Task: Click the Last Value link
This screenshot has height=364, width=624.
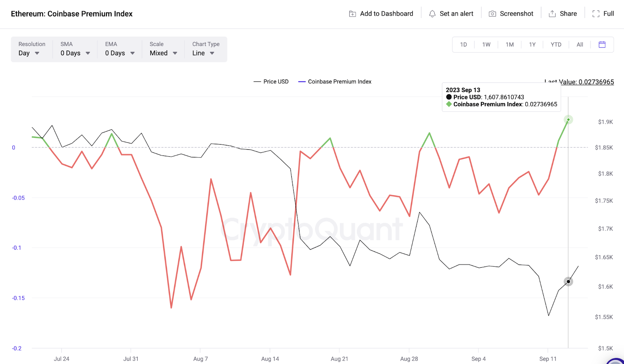Action: click(579, 82)
